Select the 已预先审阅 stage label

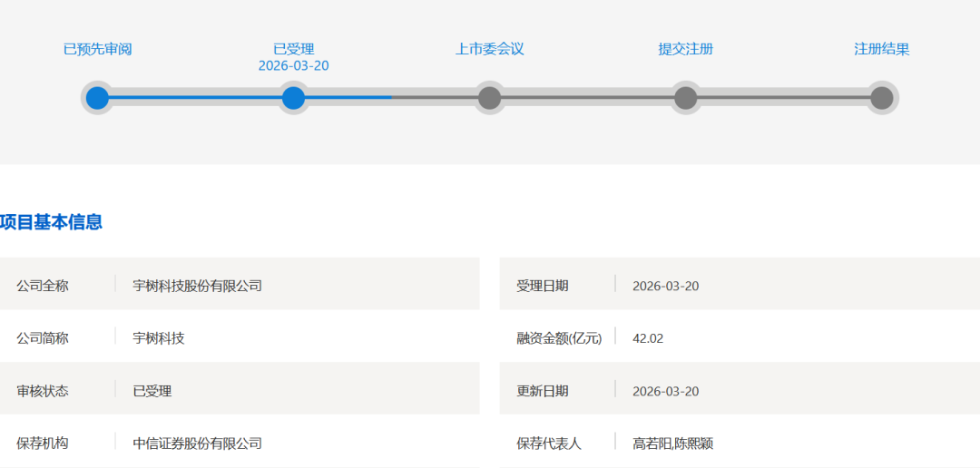pos(97,49)
